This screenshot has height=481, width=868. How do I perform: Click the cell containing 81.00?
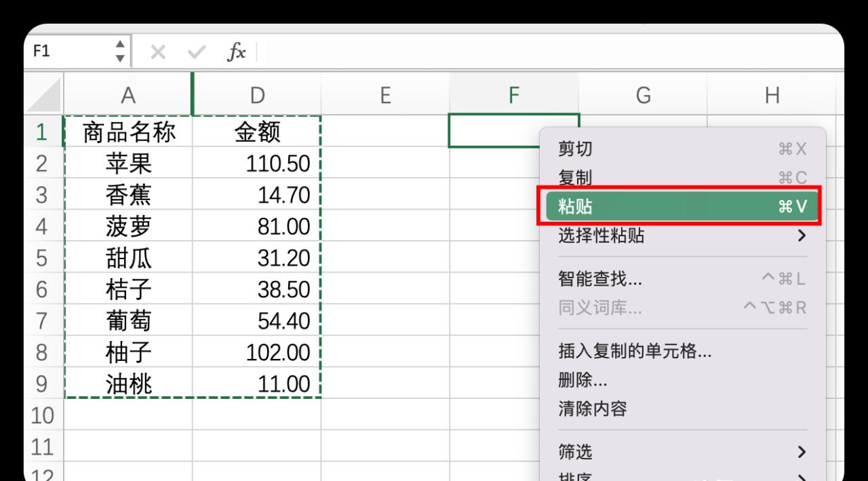(x=257, y=227)
